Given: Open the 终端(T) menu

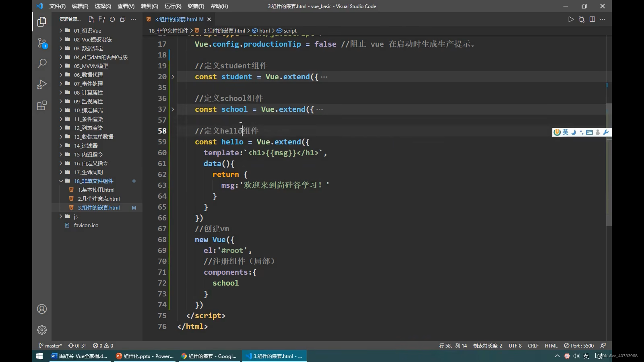Looking at the screenshot, I should [x=196, y=6].
